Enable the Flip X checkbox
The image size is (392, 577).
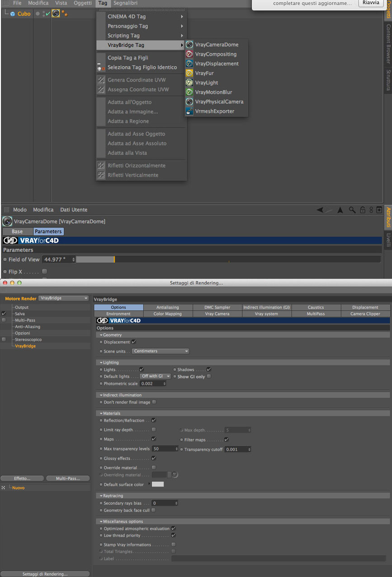[x=44, y=271]
